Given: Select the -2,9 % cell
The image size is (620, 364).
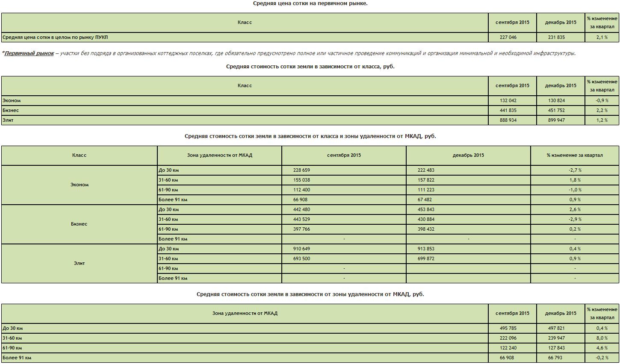Looking at the screenshot, I should click(575, 220).
